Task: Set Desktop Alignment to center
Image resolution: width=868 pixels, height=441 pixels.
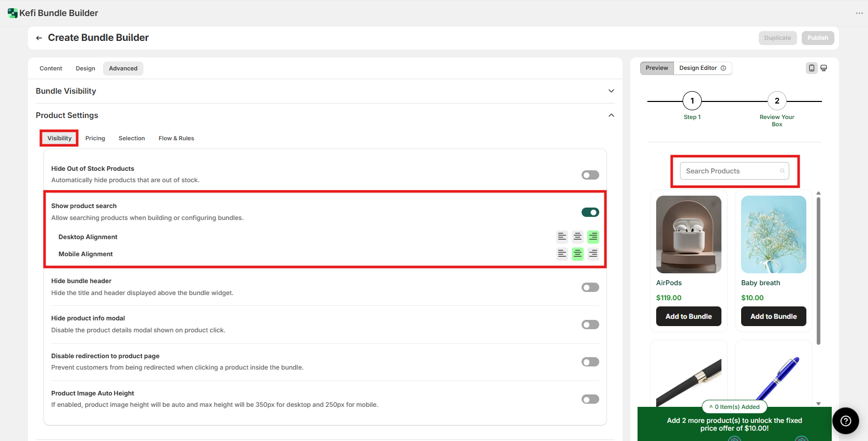Action: click(x=577, y=237)
